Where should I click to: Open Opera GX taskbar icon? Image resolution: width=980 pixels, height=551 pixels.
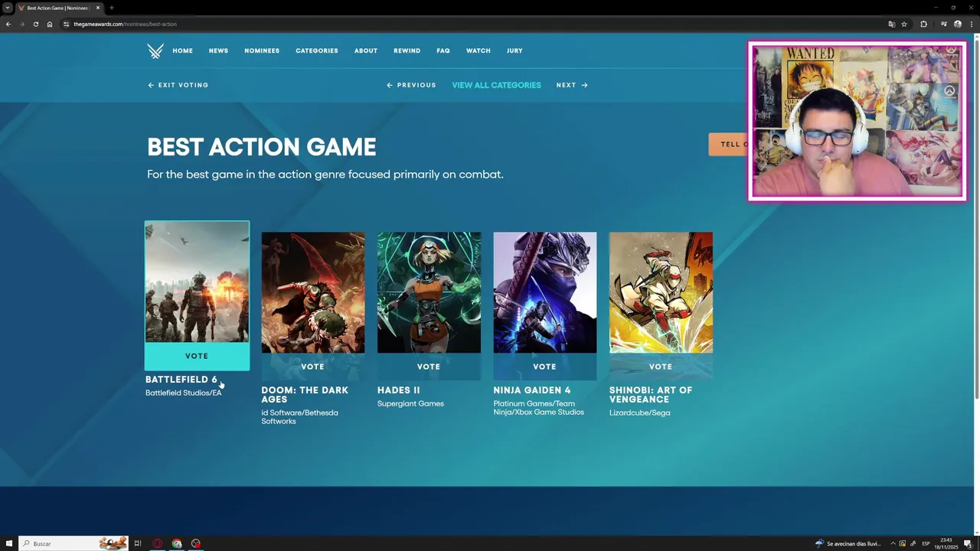(x=158, y=543)
